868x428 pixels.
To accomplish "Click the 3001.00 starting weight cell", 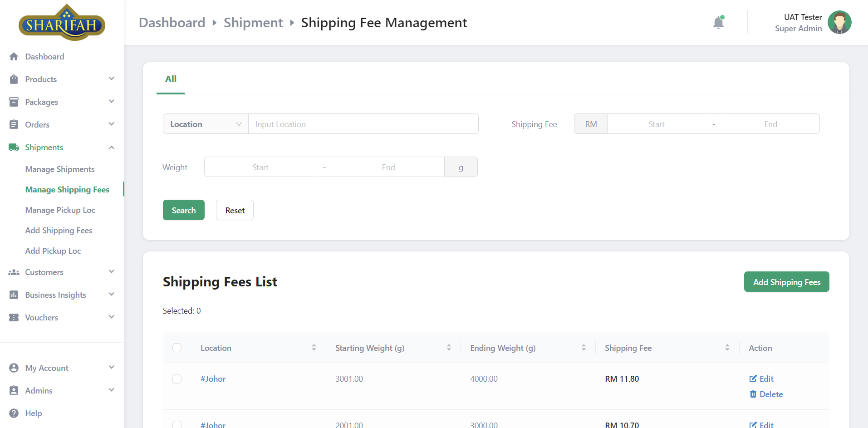I will [349, 379].
